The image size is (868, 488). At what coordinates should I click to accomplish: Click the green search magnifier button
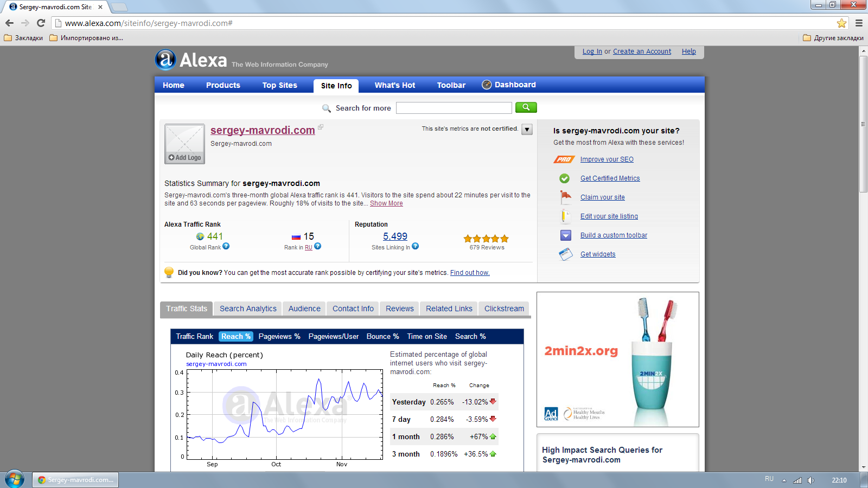(x=526, y=107)
